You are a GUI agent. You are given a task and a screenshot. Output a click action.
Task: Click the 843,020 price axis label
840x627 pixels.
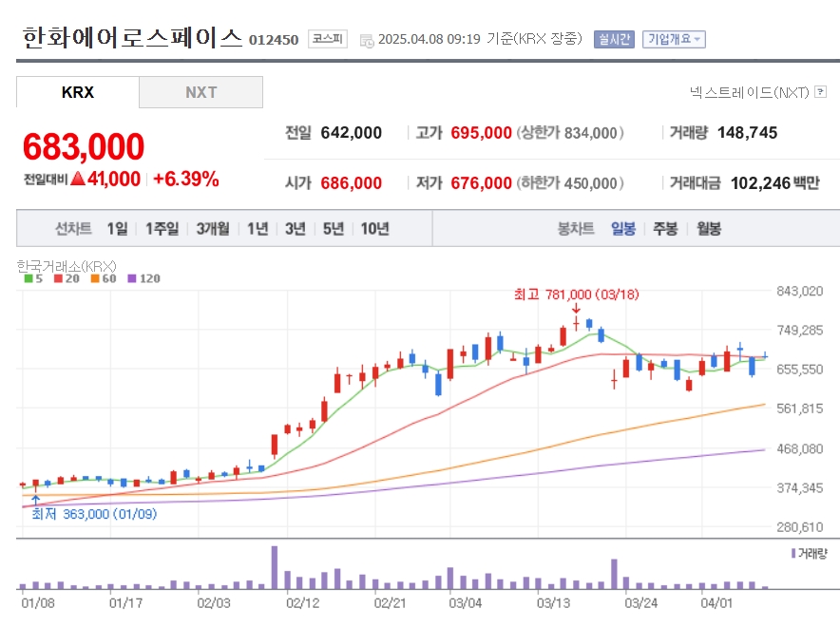coord(800,292)
